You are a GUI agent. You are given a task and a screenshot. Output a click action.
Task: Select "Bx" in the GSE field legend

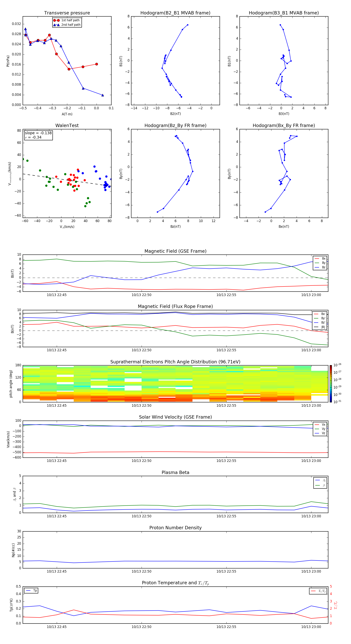320,259
